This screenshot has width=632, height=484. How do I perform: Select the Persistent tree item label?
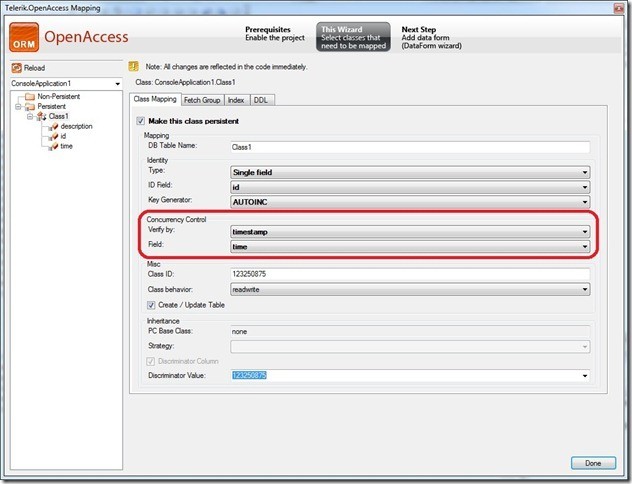coord(52,107)
